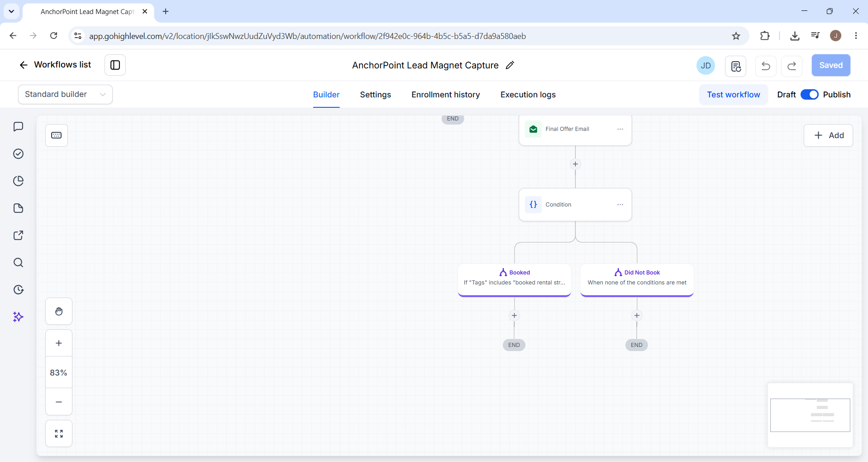Open the sticky note sidebar icon

[18, 208]
